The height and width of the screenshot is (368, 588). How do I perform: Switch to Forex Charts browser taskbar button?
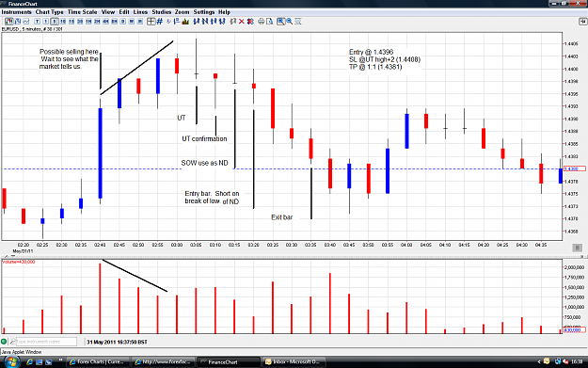(x=98, y=362)
